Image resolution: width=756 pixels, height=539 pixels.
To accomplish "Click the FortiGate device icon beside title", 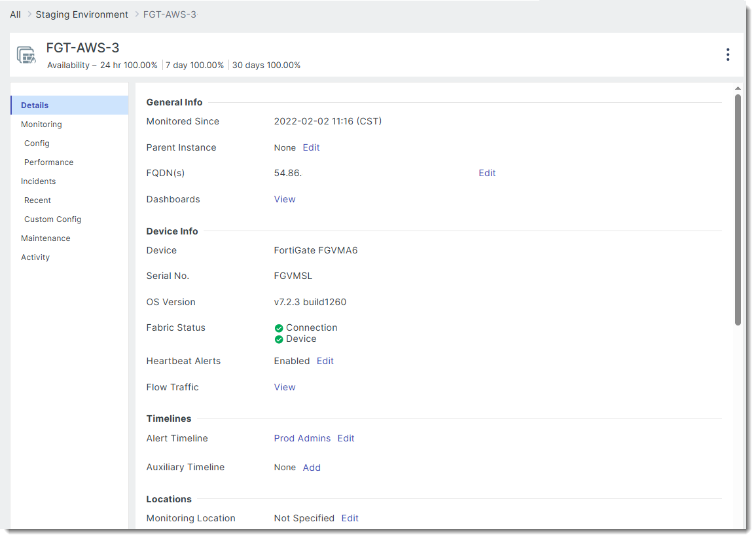I will pos(26,55).
